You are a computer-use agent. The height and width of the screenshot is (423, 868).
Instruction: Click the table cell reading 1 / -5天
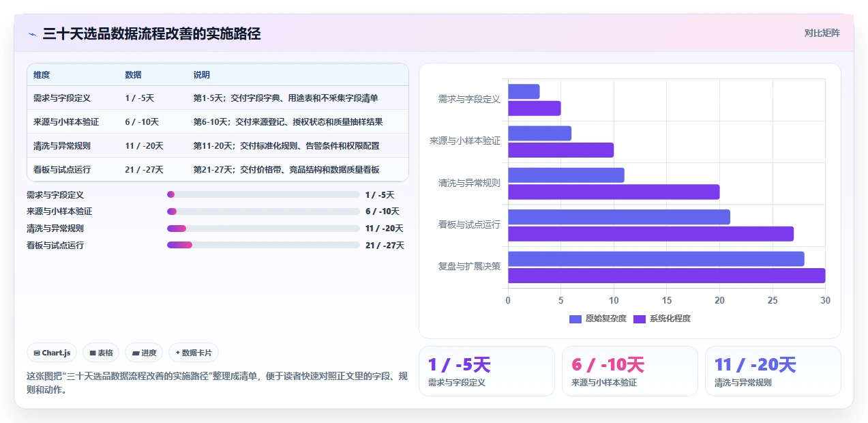click(139, 98)
